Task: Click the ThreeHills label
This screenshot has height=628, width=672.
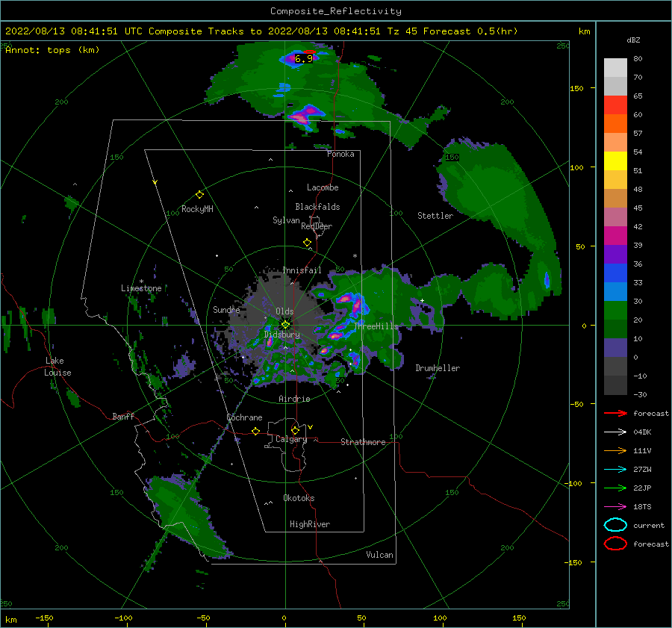Action: tap(376, 326)
